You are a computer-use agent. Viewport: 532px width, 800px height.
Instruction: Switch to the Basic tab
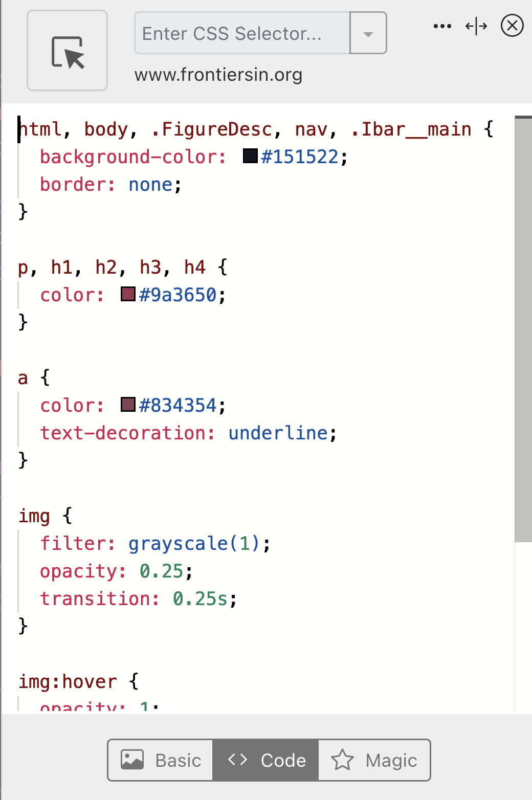(x=160, y=760)
